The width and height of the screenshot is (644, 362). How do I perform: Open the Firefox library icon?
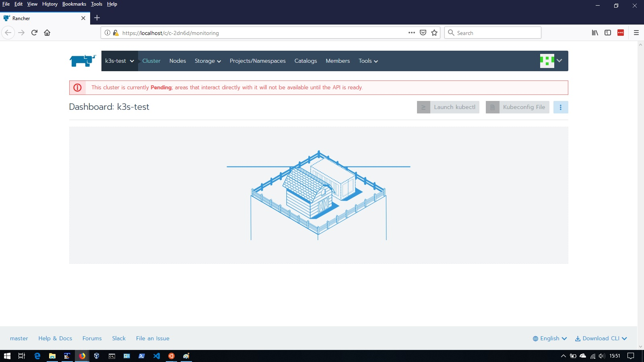[595, 33]
